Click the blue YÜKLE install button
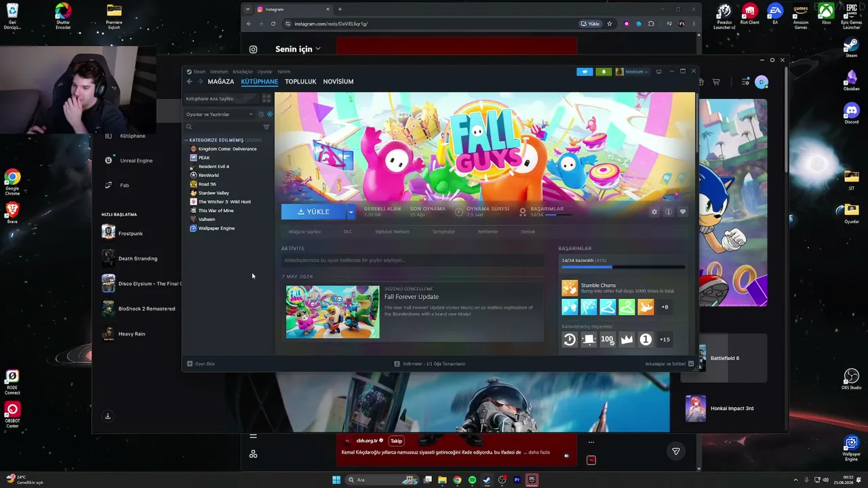 coord(313,212)
